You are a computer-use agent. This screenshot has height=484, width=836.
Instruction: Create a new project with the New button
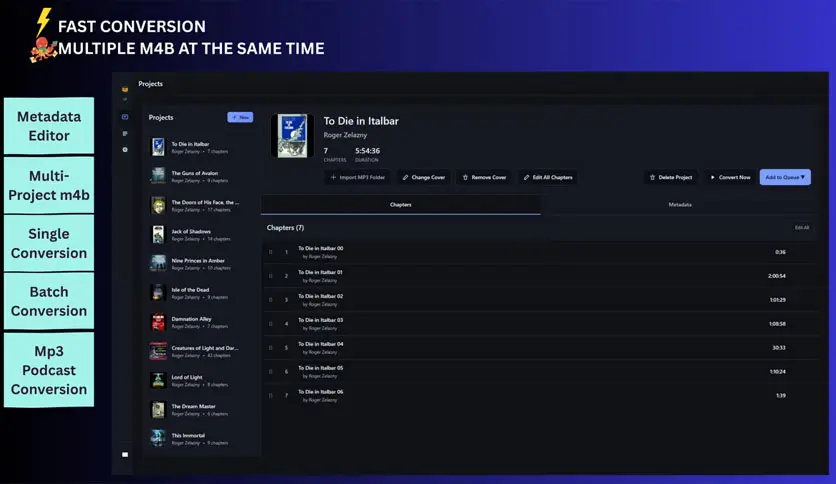coord(240,117)
